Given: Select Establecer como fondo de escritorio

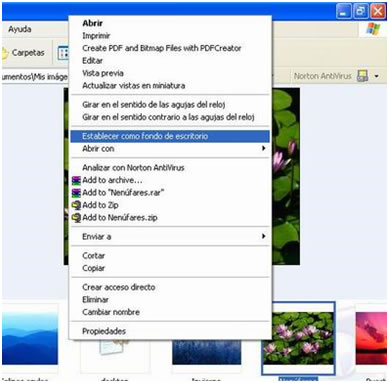Looking at the screenshot, I should [x=170, y=136].
